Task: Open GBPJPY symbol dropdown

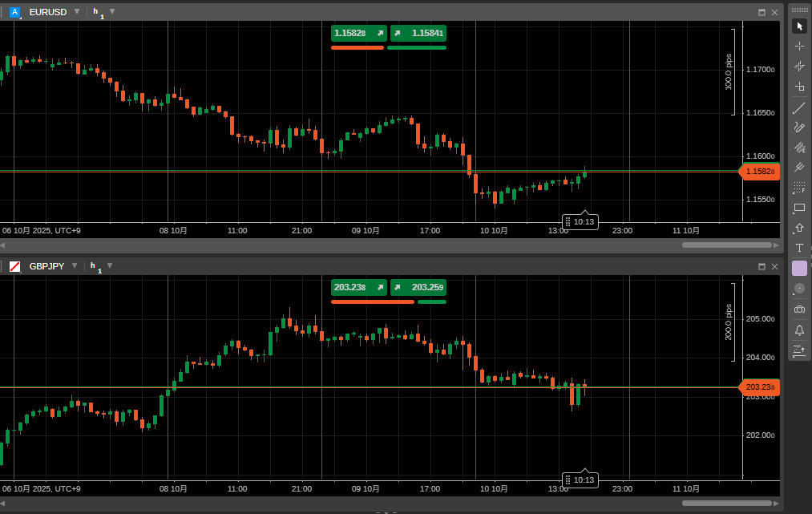Action: (75, 266)
